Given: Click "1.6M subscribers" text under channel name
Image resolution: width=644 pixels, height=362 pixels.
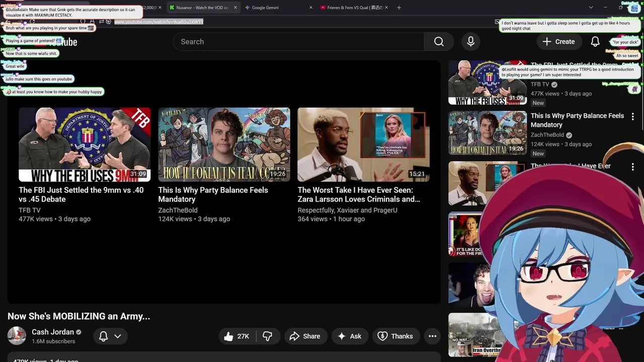Looking at the screenshot, I should click(x=53, y=341).
